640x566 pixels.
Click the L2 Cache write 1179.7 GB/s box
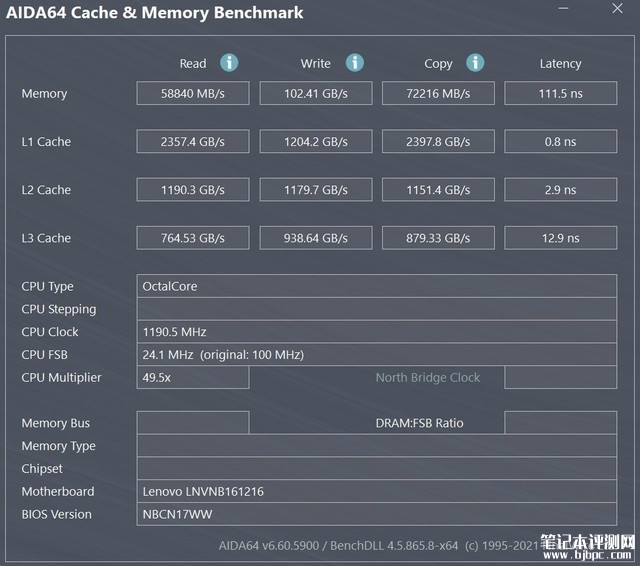pos(316,190)
